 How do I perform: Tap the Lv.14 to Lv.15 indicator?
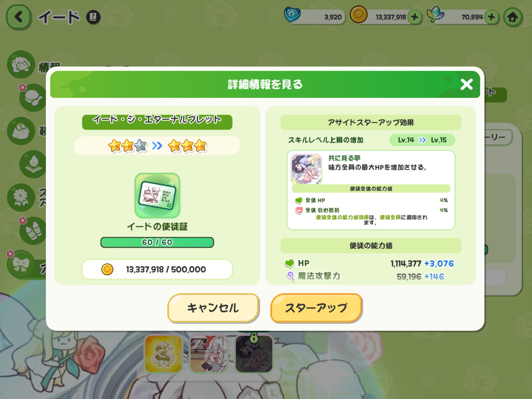click(422, 140)
